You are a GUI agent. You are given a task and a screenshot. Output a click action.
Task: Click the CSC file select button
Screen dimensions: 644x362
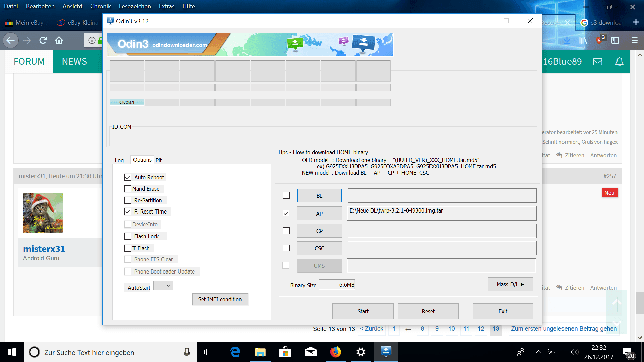click(x=319, y=248)
